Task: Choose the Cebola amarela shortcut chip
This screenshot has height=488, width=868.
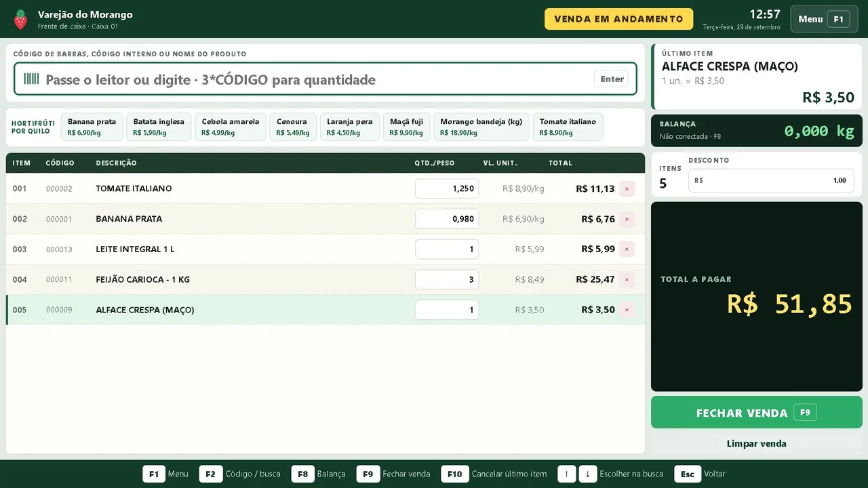Action: [x=231, y=127]
